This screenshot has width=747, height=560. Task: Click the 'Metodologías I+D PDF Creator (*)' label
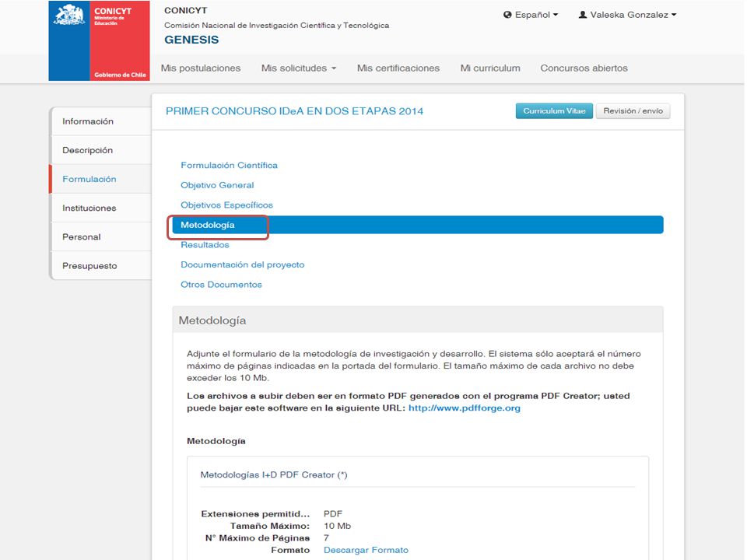point(274,474)
